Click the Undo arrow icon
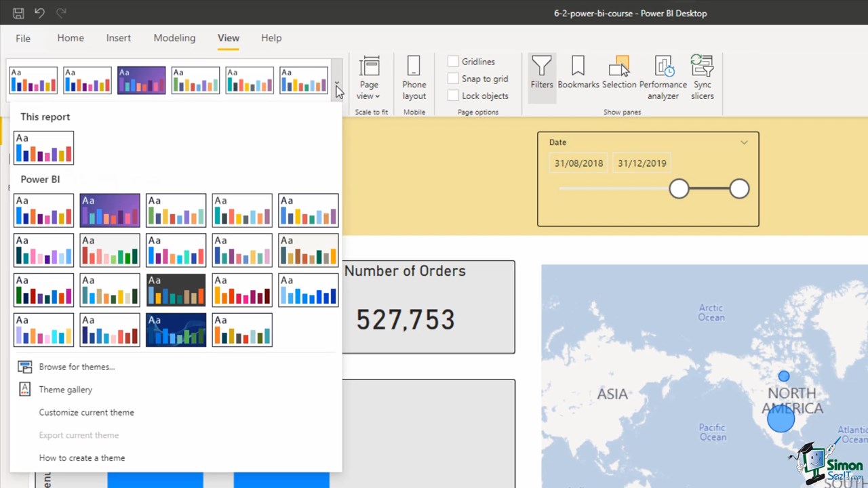The height and width of the screenshot is (488, 868). pos(39,13)
